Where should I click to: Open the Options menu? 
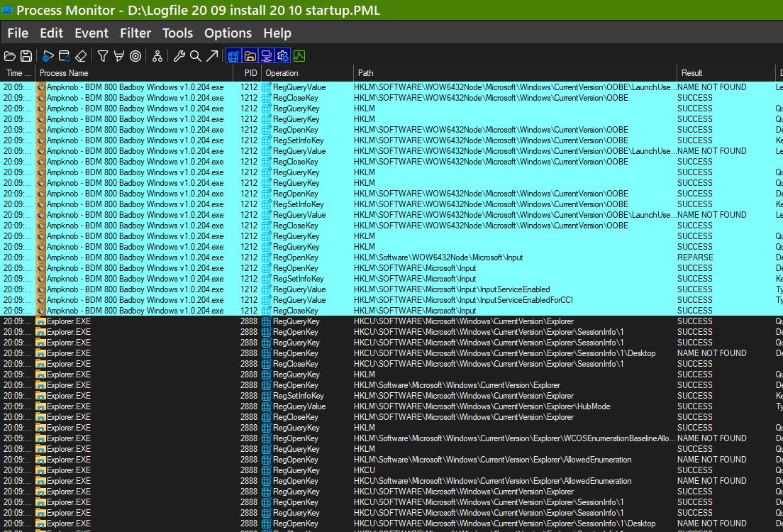coord(228,33)
